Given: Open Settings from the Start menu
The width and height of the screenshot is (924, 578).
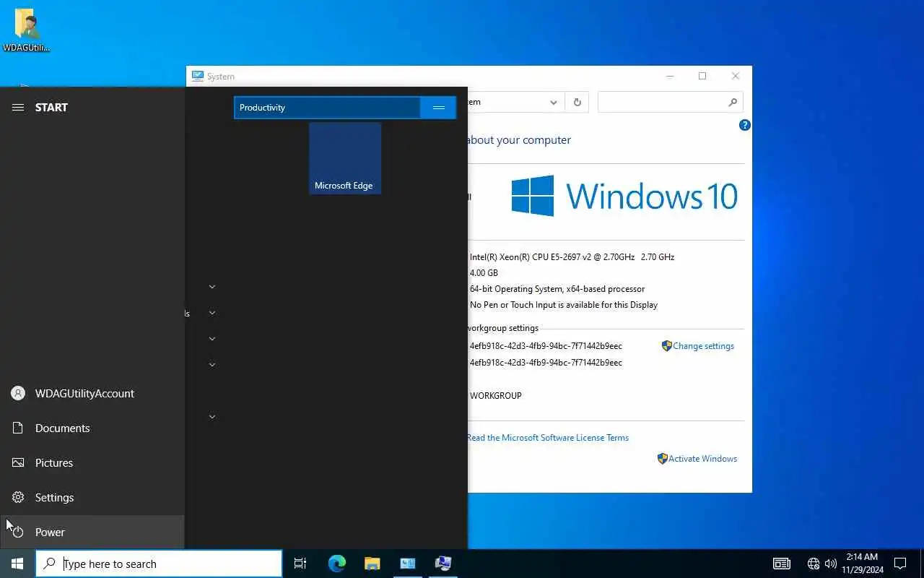Looking at the screenshot, I should pyautogui.click(x=92, y=497).
